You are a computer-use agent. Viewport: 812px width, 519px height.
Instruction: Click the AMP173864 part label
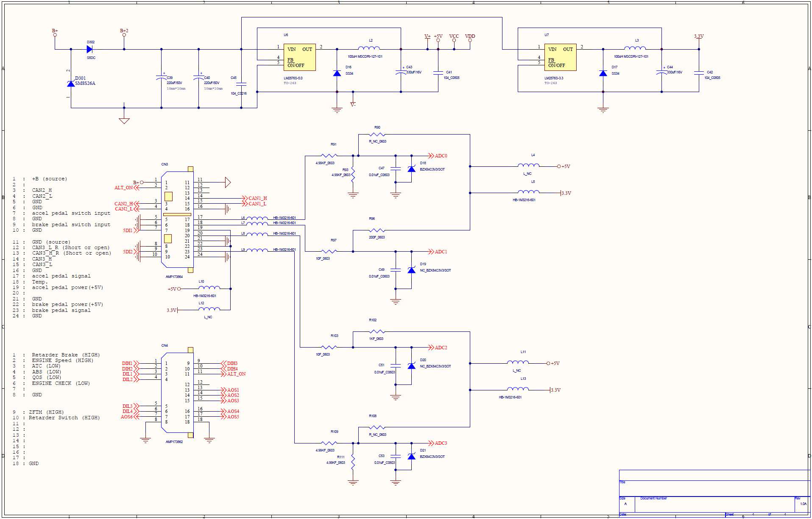(174, 277)
